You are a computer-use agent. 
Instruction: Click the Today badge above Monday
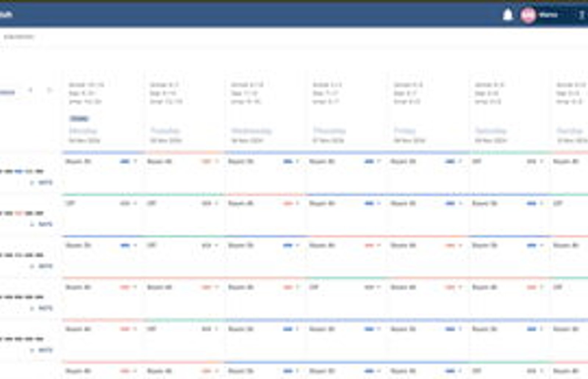(x=79, y=119)
